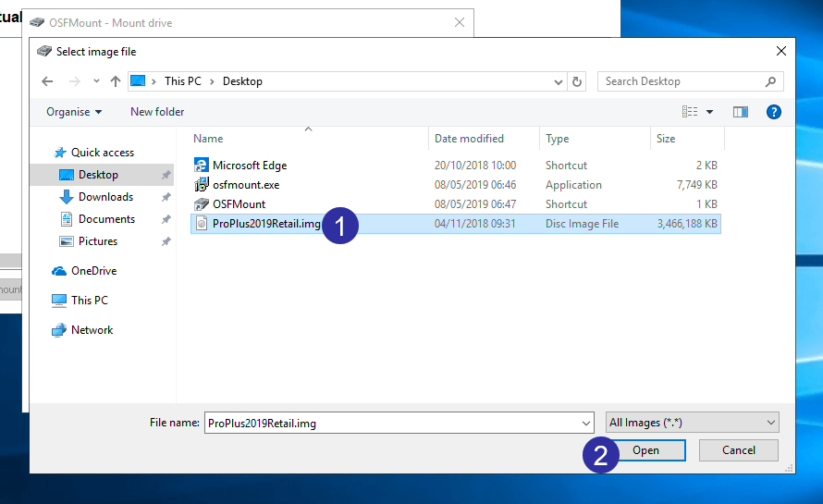Click the pin icon next to Documents
This screenshot has width=823, height=504.
click(x=166, y=219)
